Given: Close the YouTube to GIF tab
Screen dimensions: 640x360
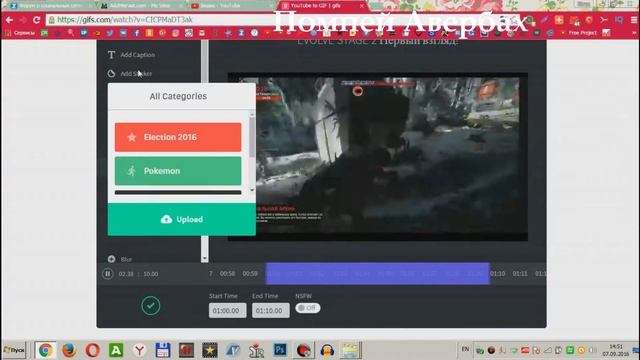Looking at the screenshot, I should pos(362,6).
